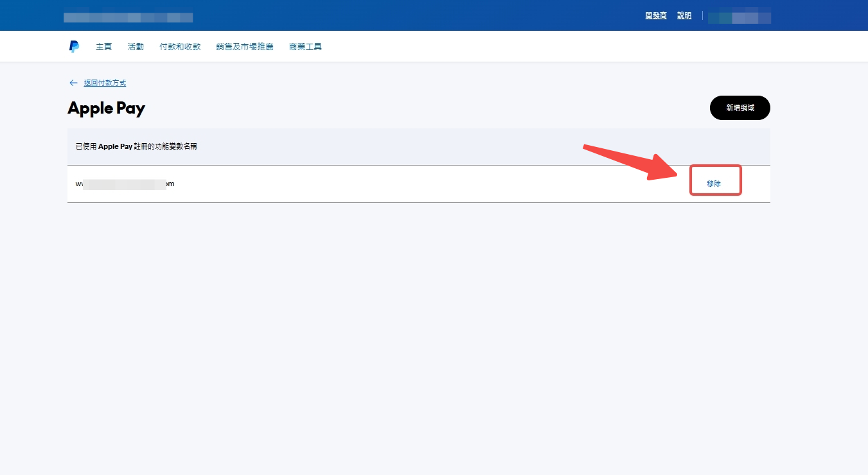Click the 新增網域 button
Viewport: 868px width, 475px height.
click(x=740, y=108)
